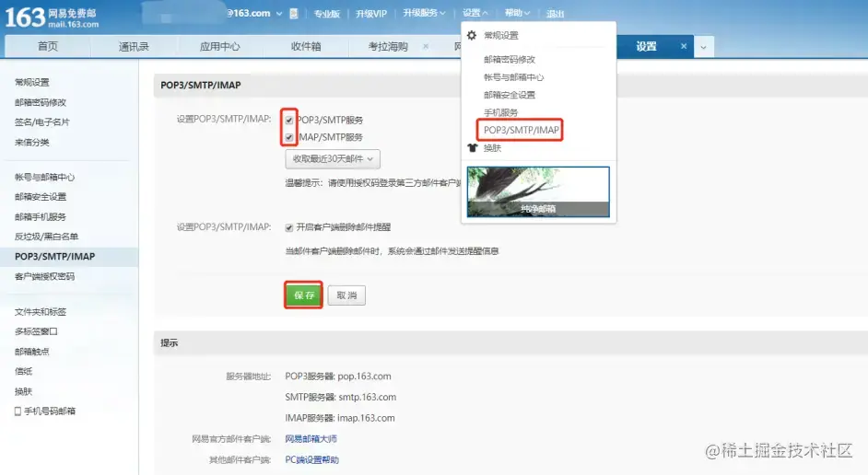The image size is (868, 475).
Task: Open 反垃圾/黑白名单 in the sidebar
Action: click(x=46, y=237)
